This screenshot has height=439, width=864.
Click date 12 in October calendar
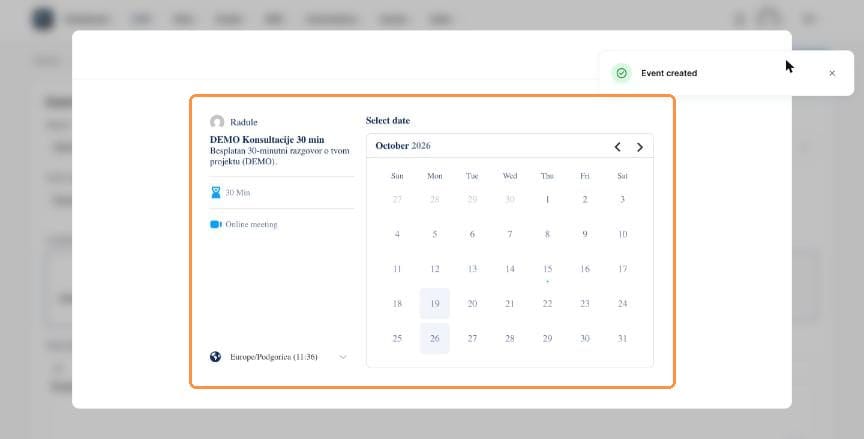click(435, 269)
